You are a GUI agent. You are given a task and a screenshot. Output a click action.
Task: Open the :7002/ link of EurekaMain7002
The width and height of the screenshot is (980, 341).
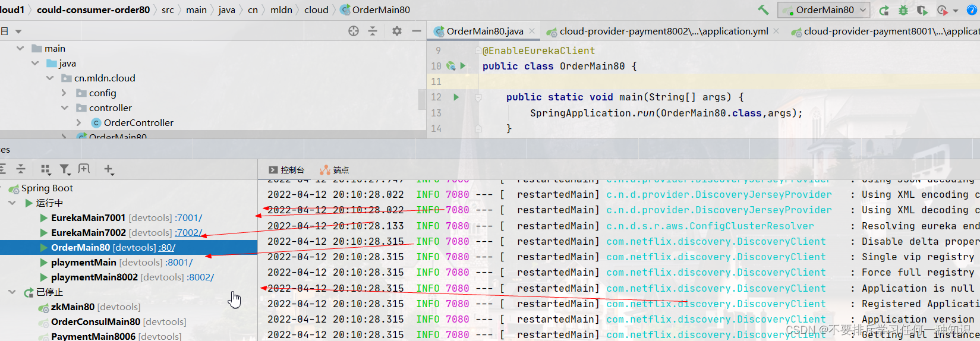click(188, 233)
